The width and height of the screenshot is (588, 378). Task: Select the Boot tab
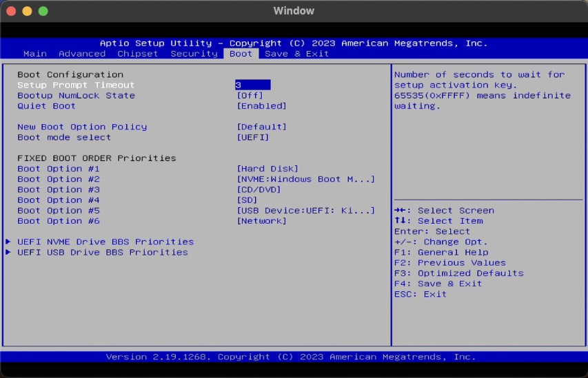[x=241, y=54]
